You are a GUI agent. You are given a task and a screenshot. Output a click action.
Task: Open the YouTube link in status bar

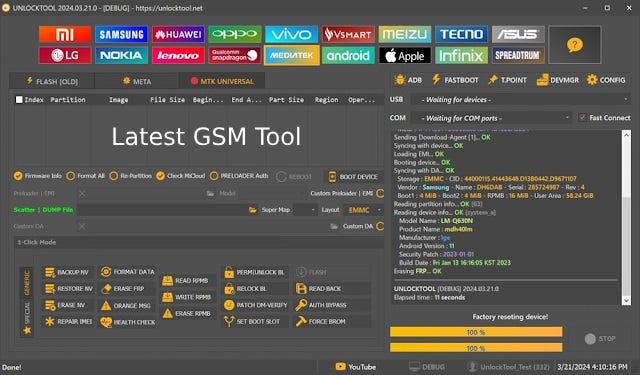tap(356, 367)
